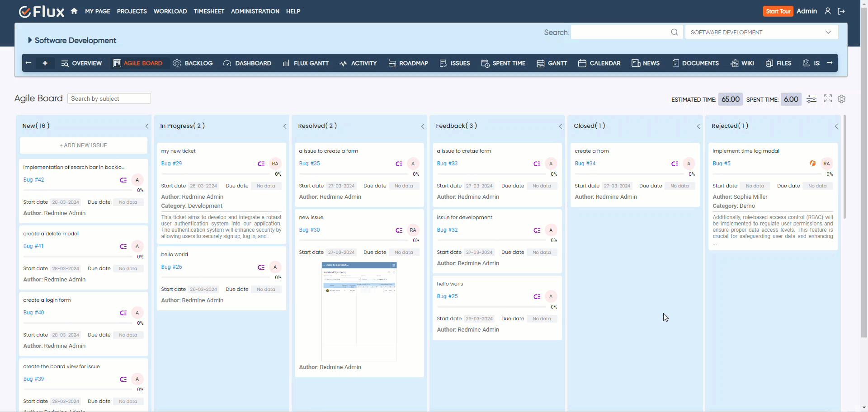The height and width of the screenshot is (412, 868).
Task: Collapse the In Progress column
Action: (x=285, y=126)
